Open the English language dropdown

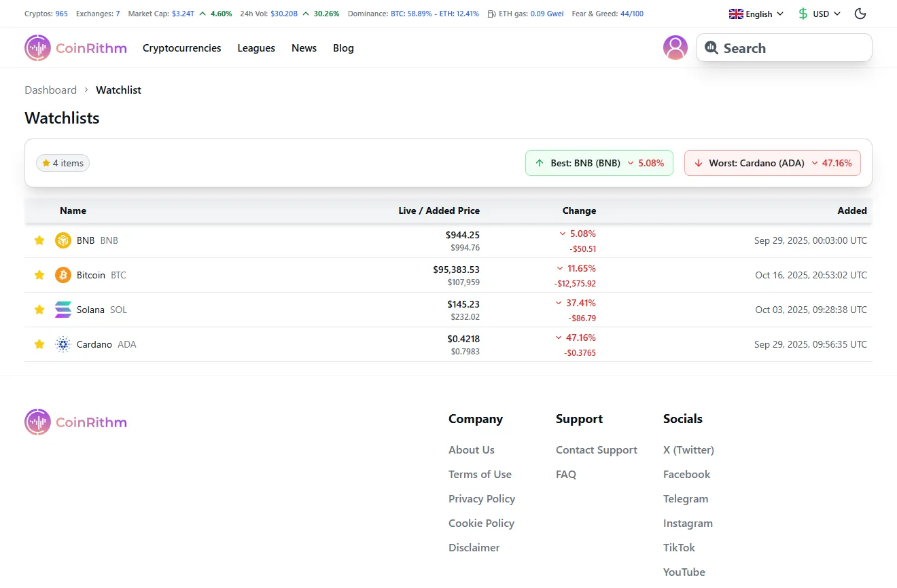click(756, 14)
